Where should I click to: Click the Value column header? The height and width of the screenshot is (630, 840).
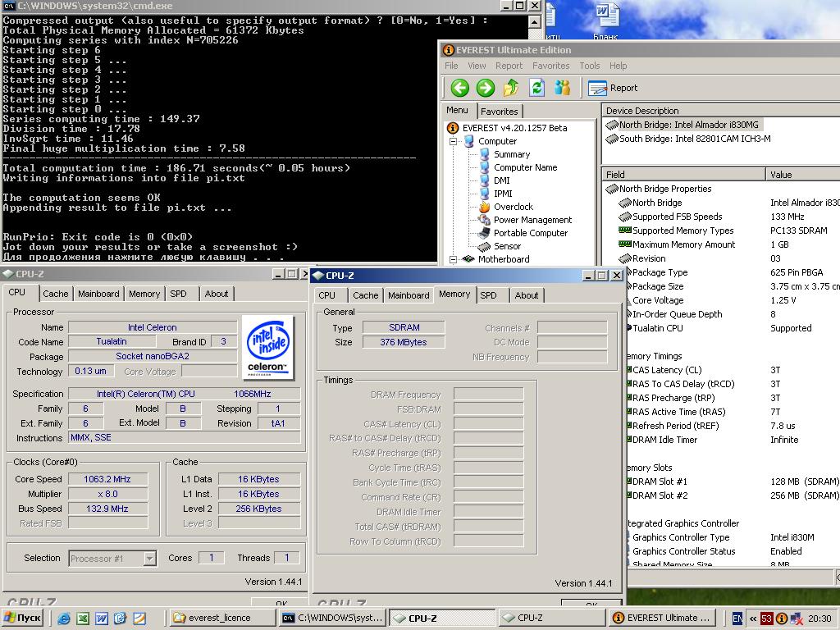803,175
